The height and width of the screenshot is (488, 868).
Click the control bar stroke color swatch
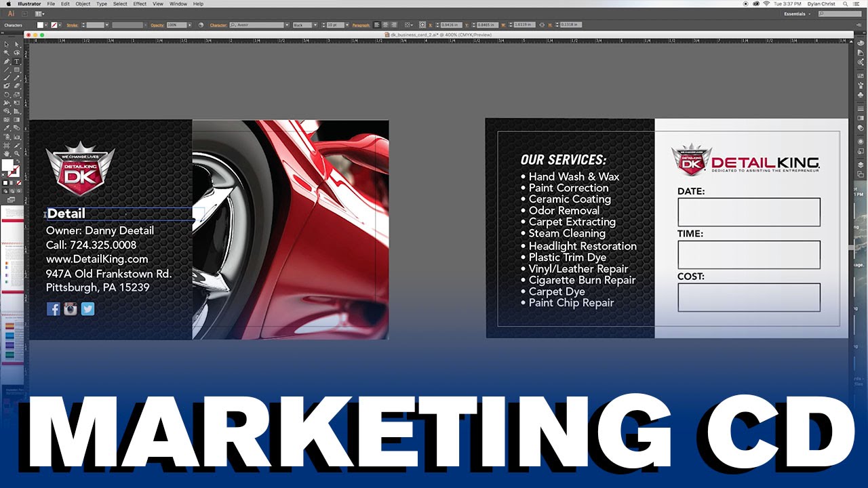54,25
